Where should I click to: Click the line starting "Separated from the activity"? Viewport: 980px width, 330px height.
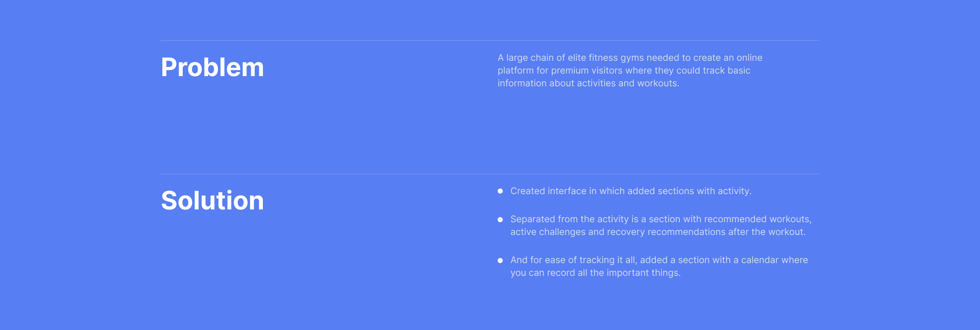(x=660, y=219)
